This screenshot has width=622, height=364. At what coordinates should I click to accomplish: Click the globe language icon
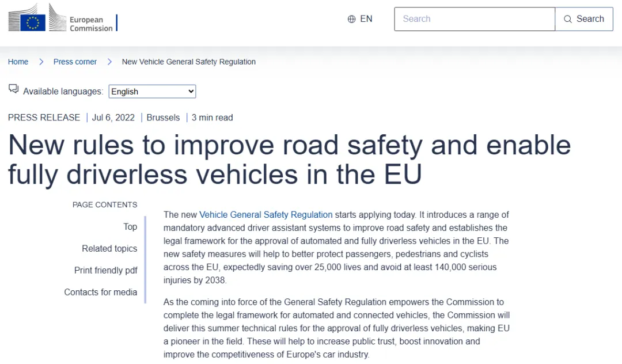point(351,19)
